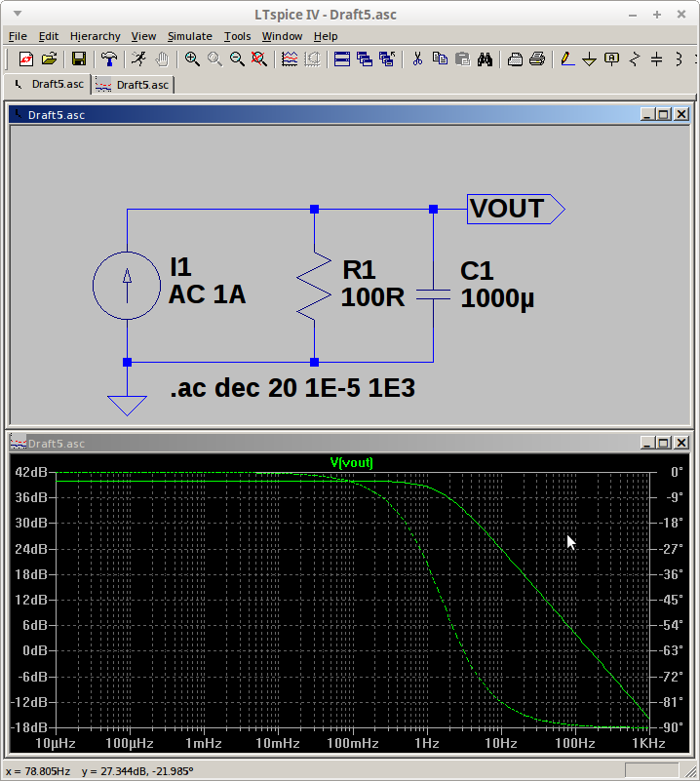The width and height of the screenshot is (700, 781).
Task: Open the title bar dropdown arrow menu
Action: pyautogui.click(x=18, y=14)
